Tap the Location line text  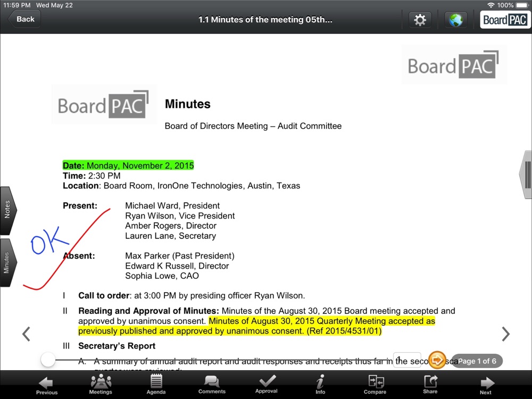point(181,186)
